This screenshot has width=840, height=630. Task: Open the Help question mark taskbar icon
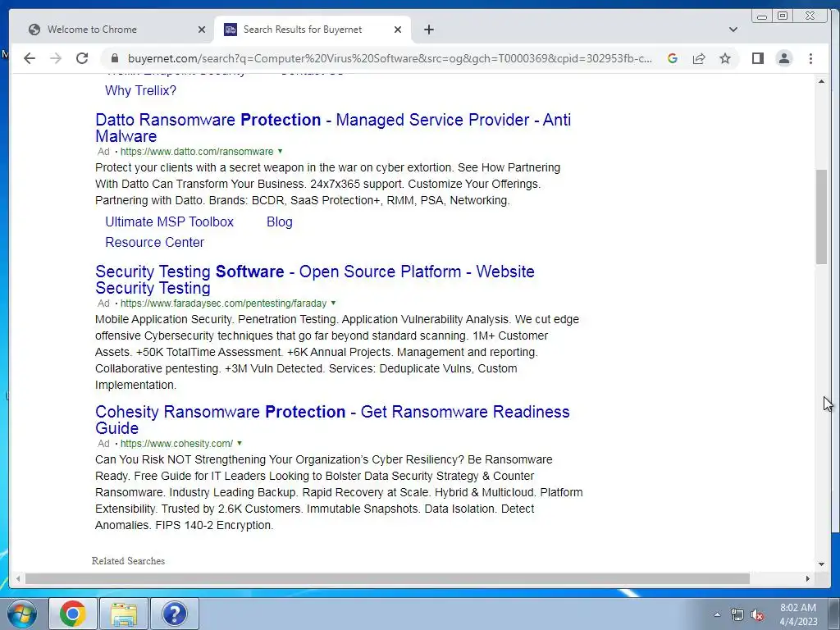(x=175, y=614)
